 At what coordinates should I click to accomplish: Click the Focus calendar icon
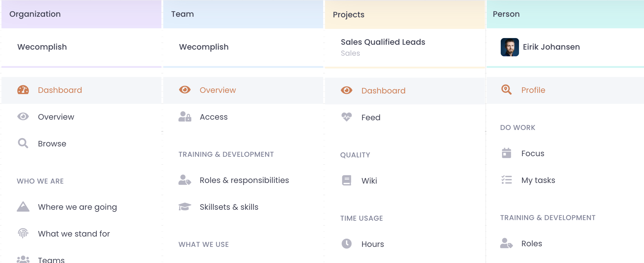coord(507,153)
